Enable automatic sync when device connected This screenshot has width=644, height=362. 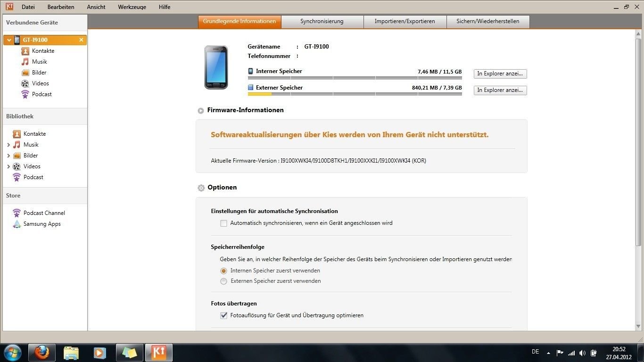[x=224, y=223]
